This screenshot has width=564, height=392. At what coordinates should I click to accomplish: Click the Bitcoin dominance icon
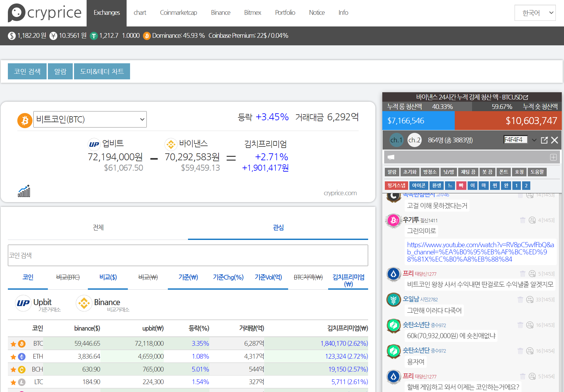pos(147,36)
